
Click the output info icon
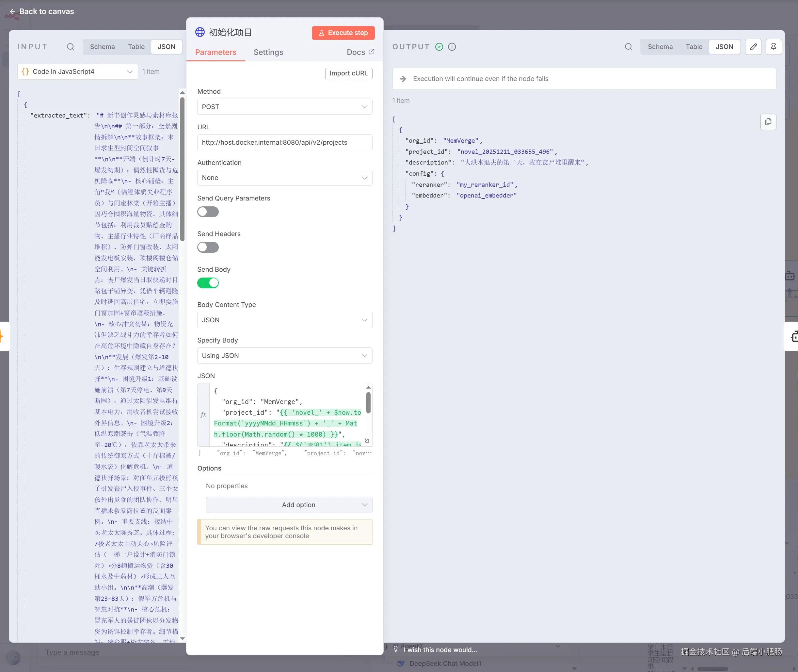[452, 47]
